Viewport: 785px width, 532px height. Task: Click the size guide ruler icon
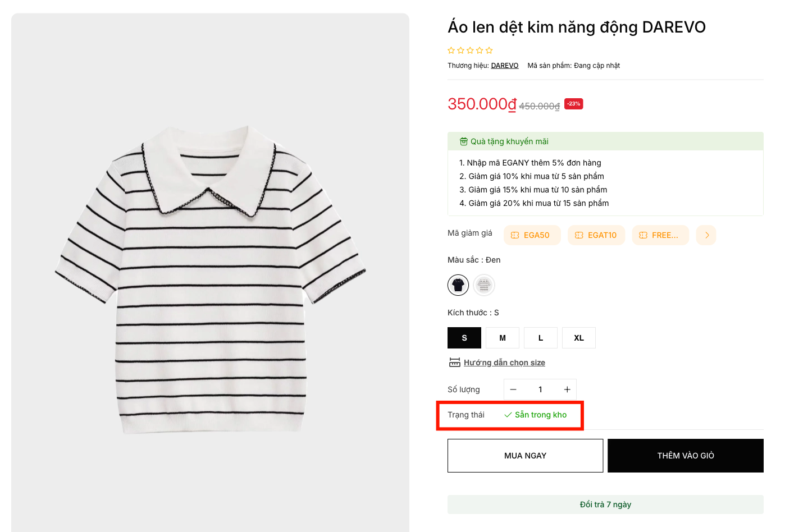coord(454,363)
